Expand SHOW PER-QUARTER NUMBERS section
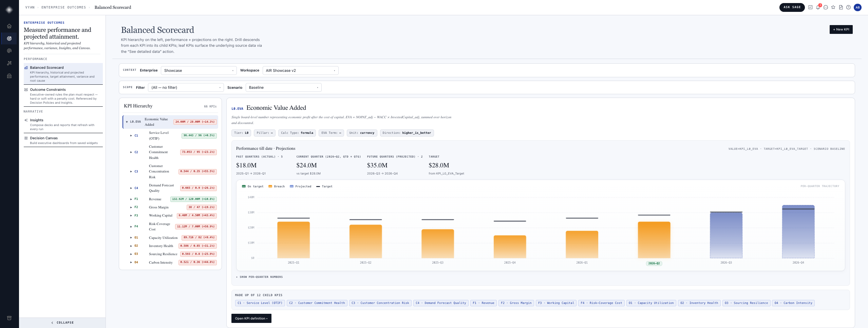 coord(260,277)
